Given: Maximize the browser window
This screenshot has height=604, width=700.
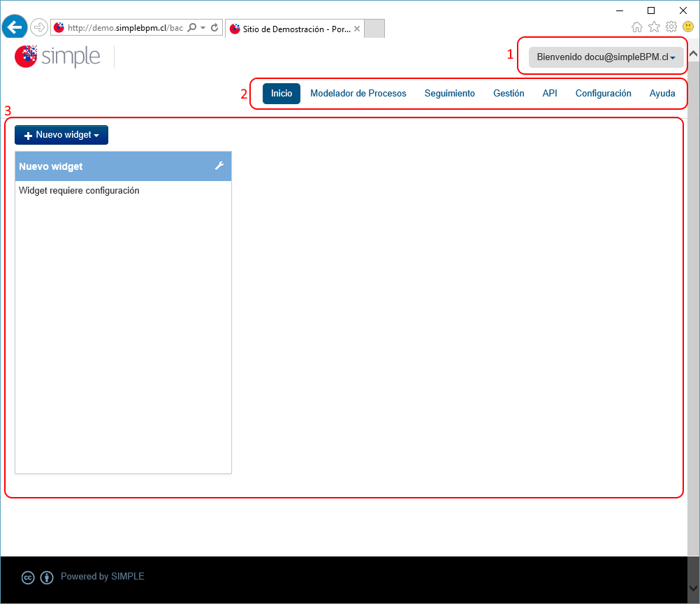Looking at the screenshot, I should (x=651, y=10).
